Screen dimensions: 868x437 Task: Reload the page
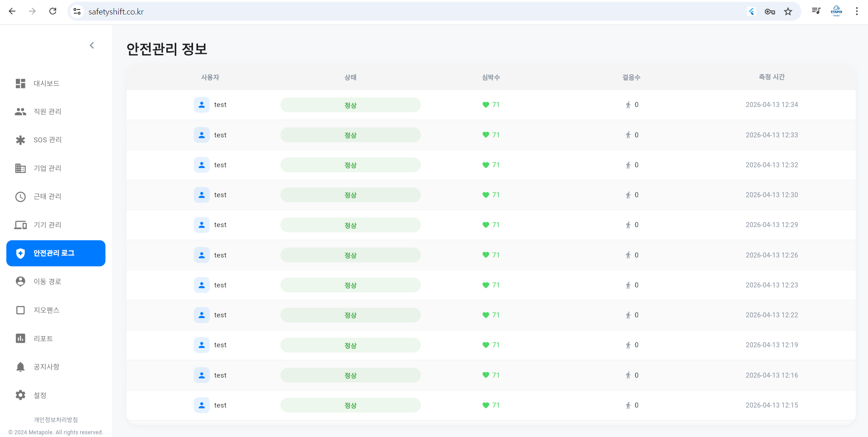(x=53, y=11)
